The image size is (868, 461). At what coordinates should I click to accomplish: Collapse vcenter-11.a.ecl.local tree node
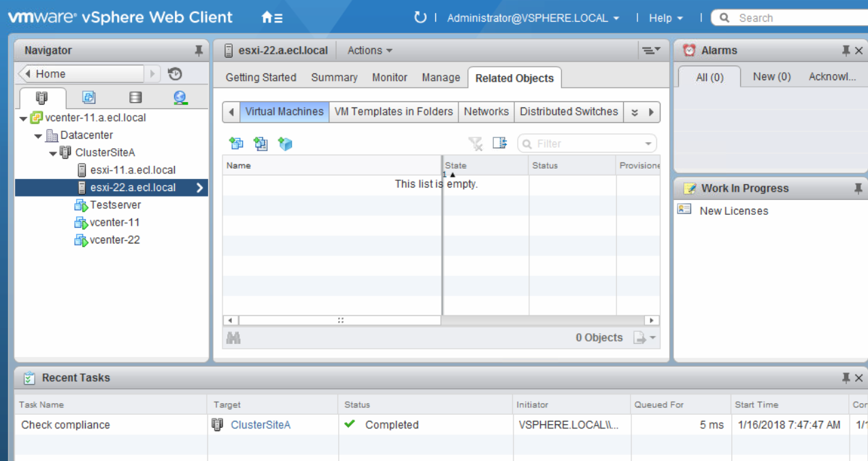point(24,118)
